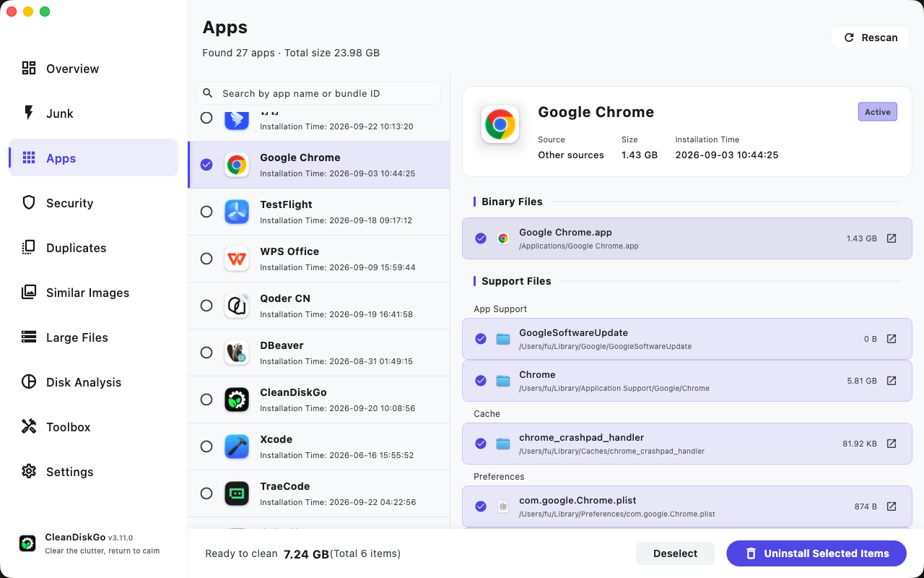Uncheck Google Chrome.app binary file
This screenshot has height=578, width=924.
(481, 238)
